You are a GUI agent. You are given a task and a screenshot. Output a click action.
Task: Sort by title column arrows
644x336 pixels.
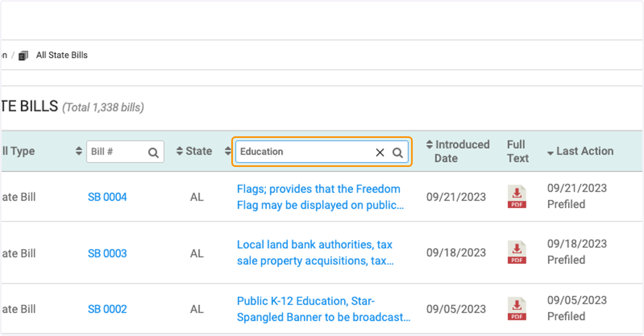click(228, 152)
